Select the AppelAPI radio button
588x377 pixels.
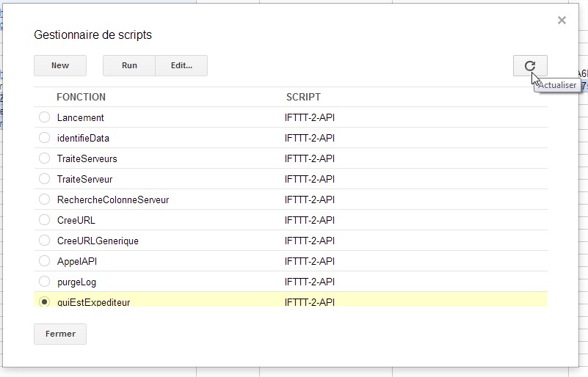coord(45,261)
